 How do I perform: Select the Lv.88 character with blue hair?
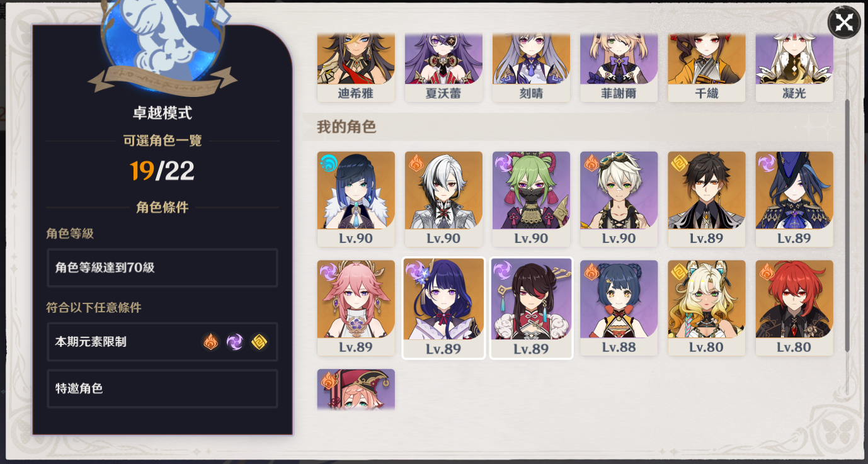tap(619, 308)
